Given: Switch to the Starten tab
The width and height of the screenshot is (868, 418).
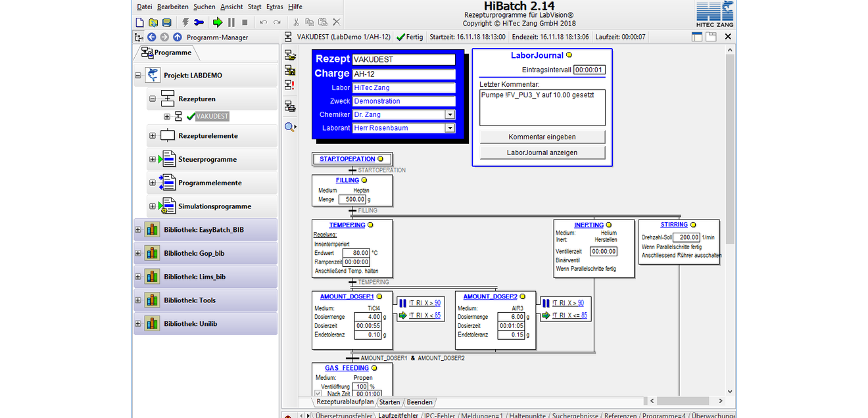Looking at the screenshot, I should [389, 402].
